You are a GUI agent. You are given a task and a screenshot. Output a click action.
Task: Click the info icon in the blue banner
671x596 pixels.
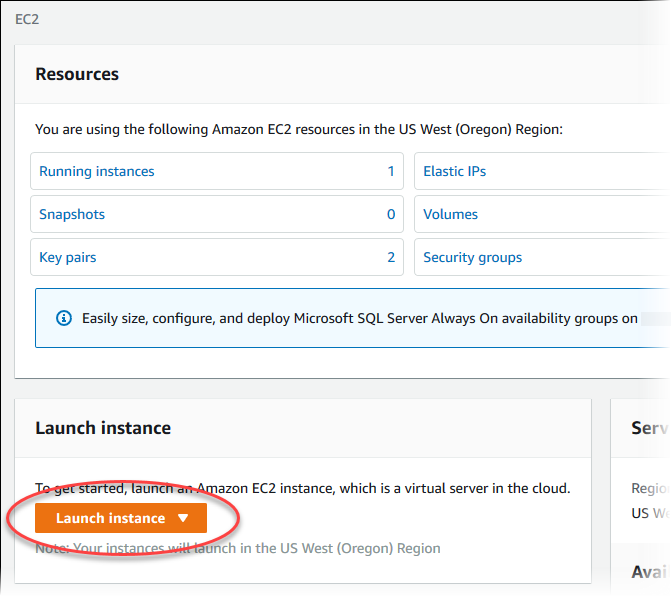64,318
